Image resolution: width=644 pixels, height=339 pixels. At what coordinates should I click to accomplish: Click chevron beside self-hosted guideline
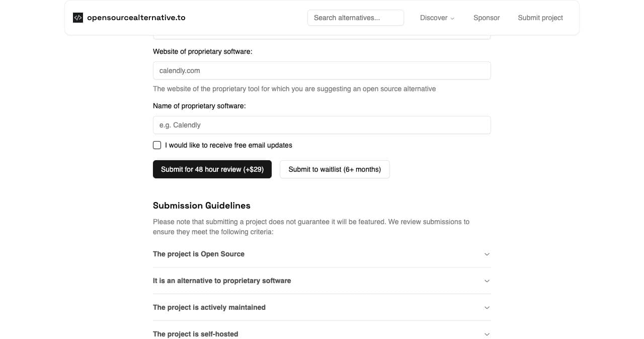coord(487,334)
